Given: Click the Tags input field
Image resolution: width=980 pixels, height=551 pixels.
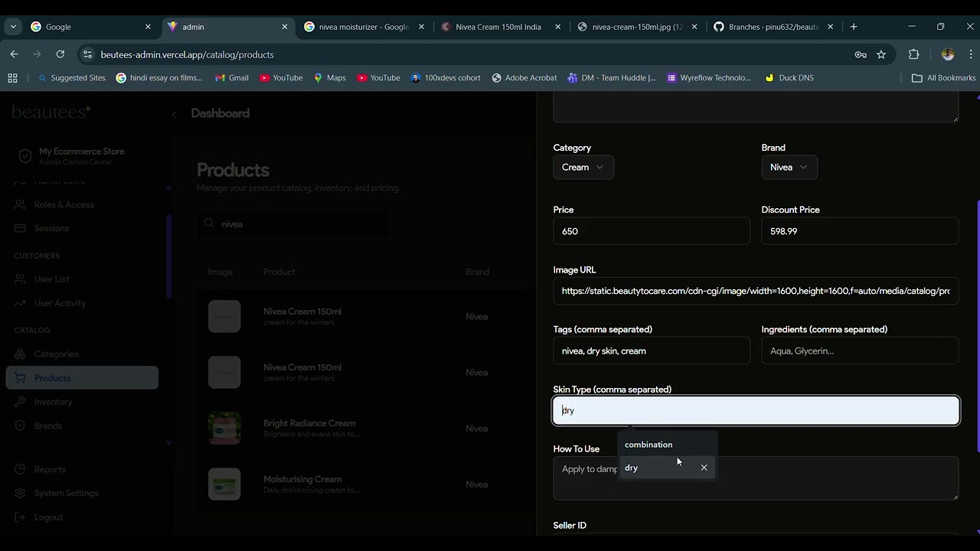Looking at the screenshot, I should 652,350.
